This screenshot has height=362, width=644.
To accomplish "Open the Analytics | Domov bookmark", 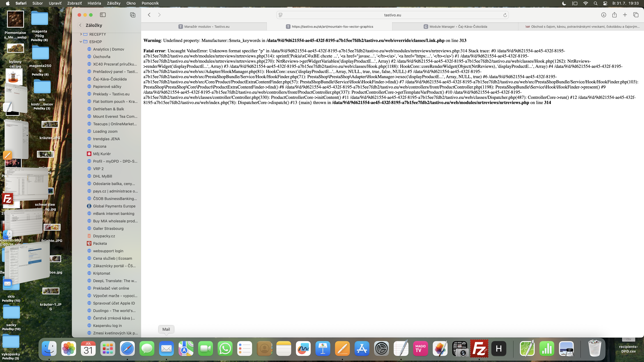I will (109, 49).
